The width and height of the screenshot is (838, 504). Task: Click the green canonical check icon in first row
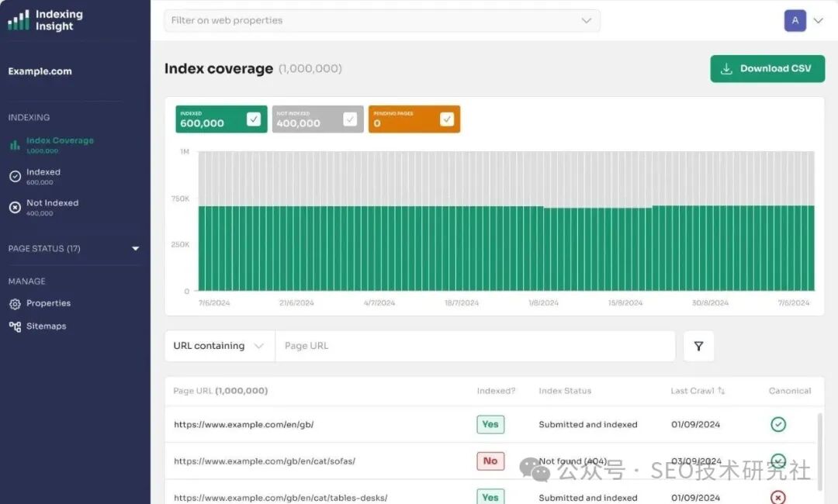point(778,424)
